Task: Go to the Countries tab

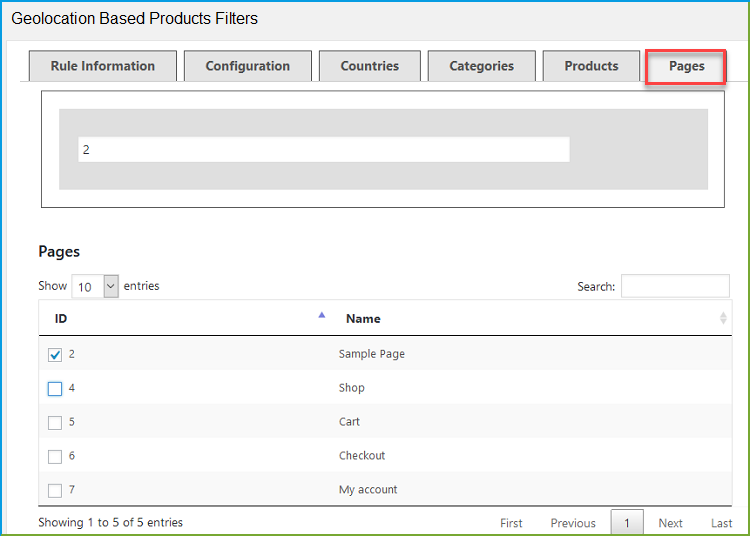Action: click(x=369, y=66)
